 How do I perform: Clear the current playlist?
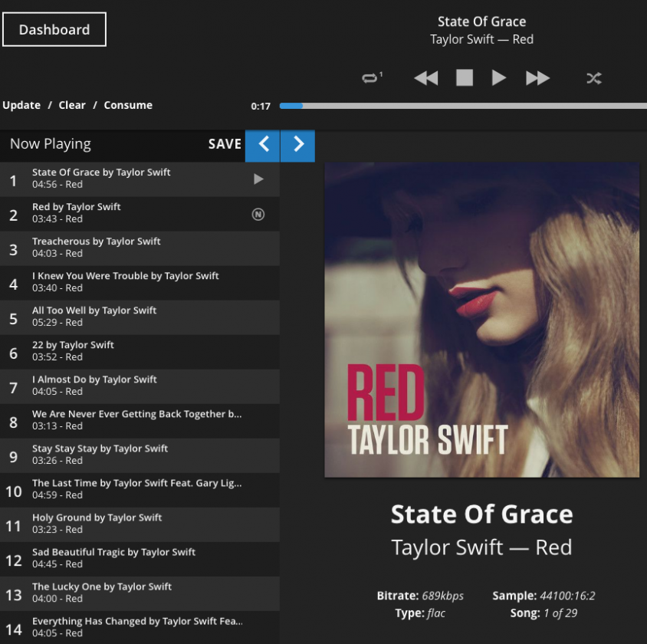point(72,105)
